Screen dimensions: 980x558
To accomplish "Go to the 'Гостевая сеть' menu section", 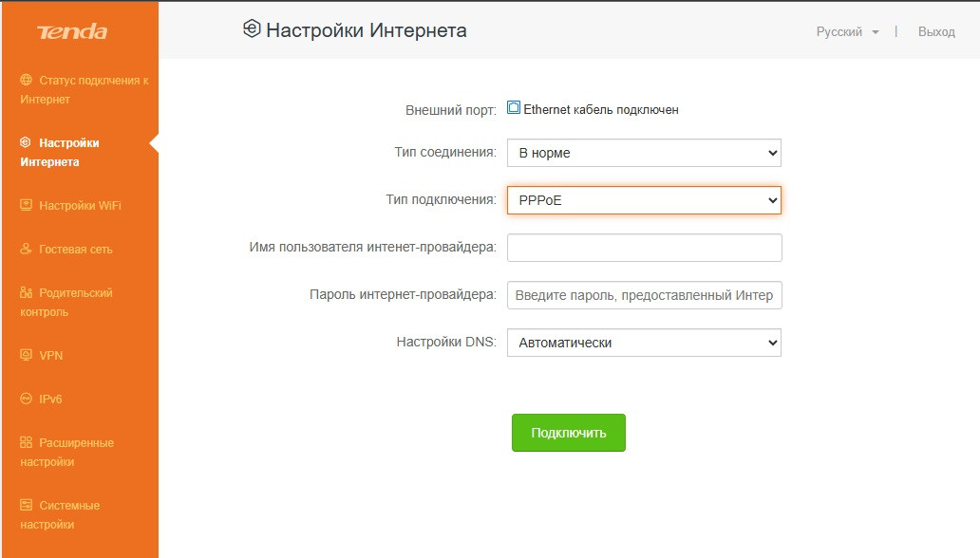I will click(x=75, y=250).
